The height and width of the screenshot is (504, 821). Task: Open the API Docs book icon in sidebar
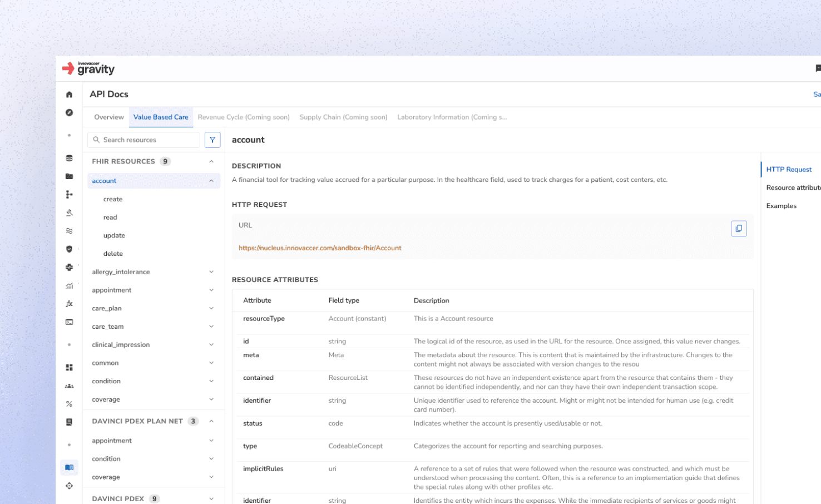click(x=69, y=467)
